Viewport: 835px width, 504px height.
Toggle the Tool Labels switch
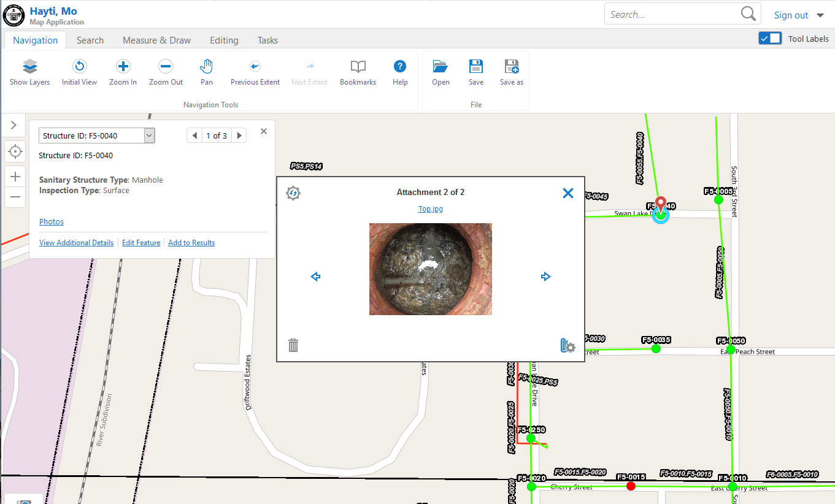tap(770, 39)
